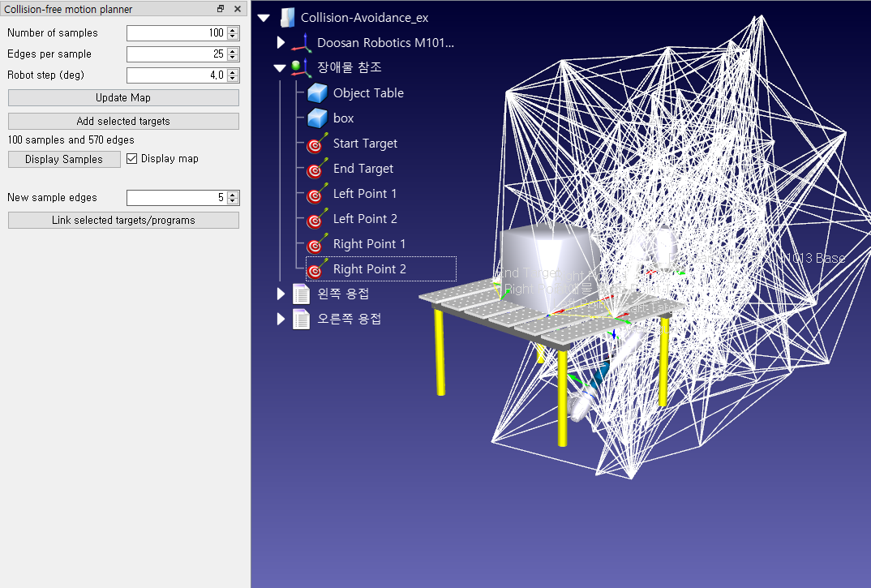871x588 pixels.
Task: Select Right Point 2 tree item
Action: [369, 269]
